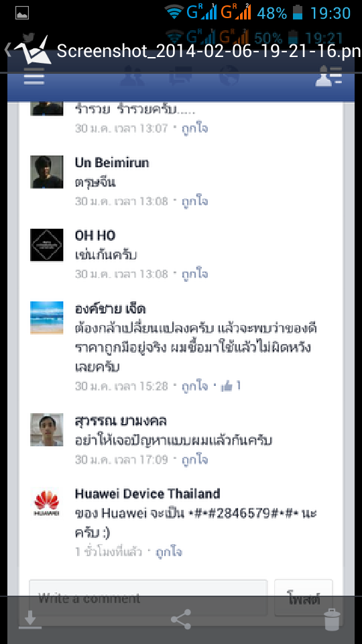Like the Huawei Device Thailand comment
362x644 pixels.
(x=169, y=552)
